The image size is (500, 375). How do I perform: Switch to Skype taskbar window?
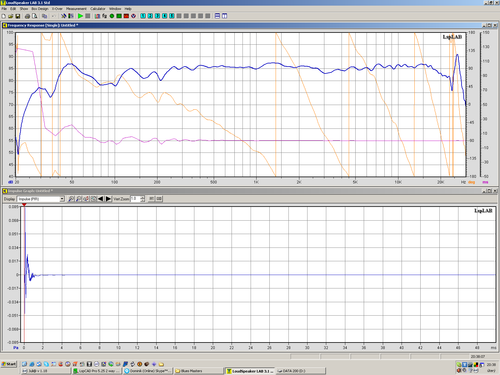point(148,371)
